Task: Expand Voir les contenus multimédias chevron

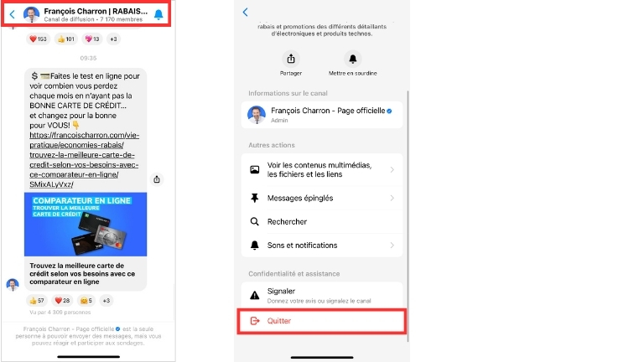Action: pyautogui.click(x=392, y=170)
